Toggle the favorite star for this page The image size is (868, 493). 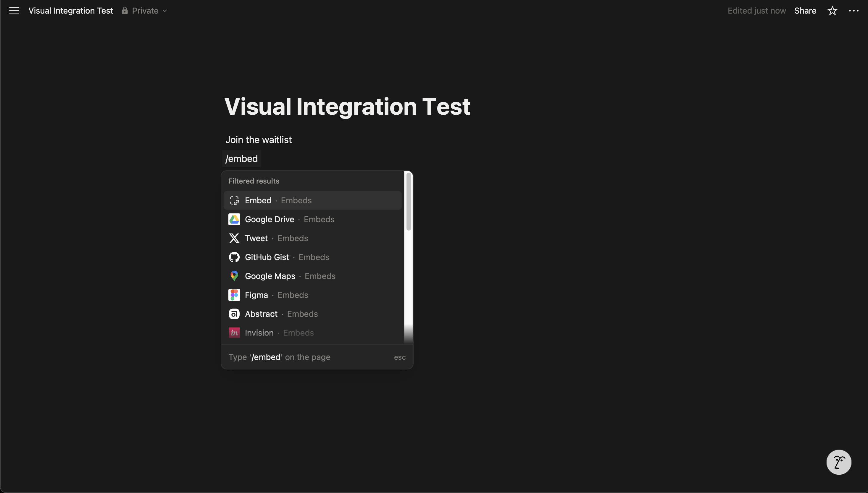[x=832, y=11]
